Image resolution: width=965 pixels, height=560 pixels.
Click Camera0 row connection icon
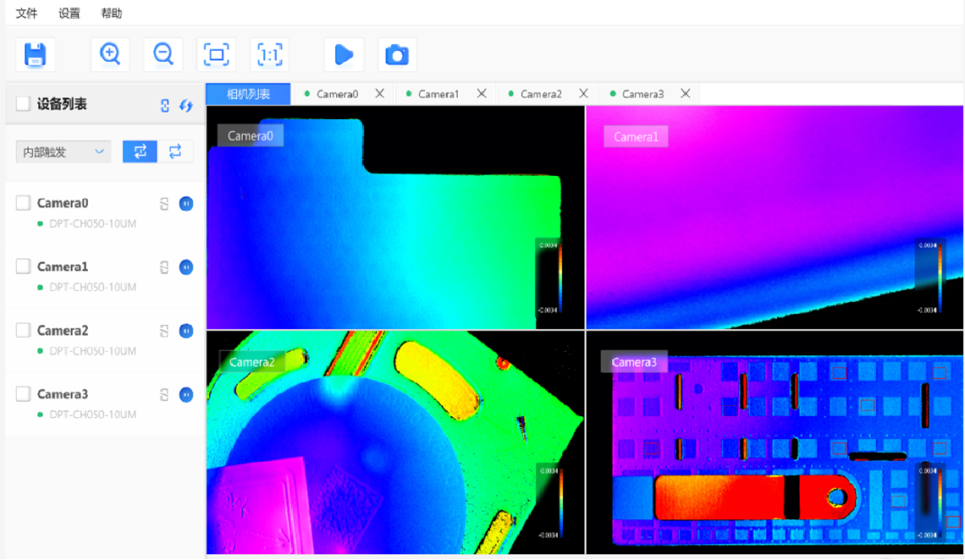(x=164, y=204)
